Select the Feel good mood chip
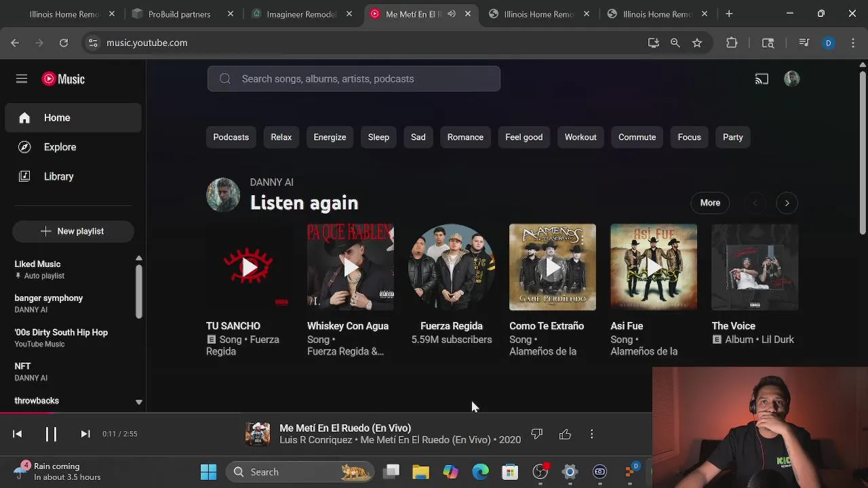This screenshot has height=488, width=868. (x=524, y=137)
